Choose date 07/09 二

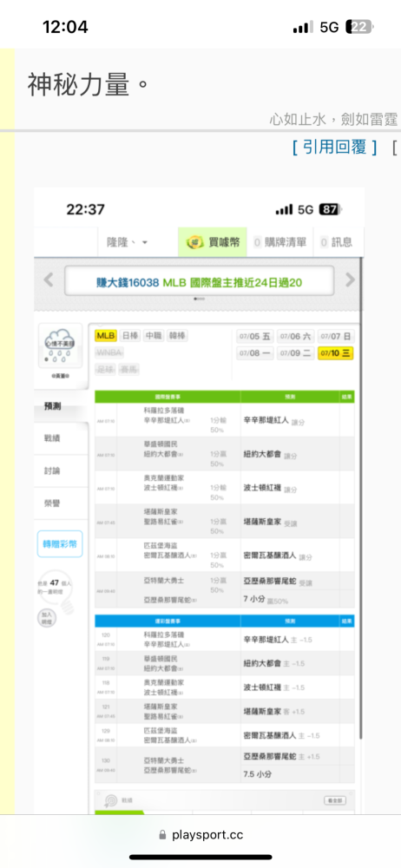point(296,353)
